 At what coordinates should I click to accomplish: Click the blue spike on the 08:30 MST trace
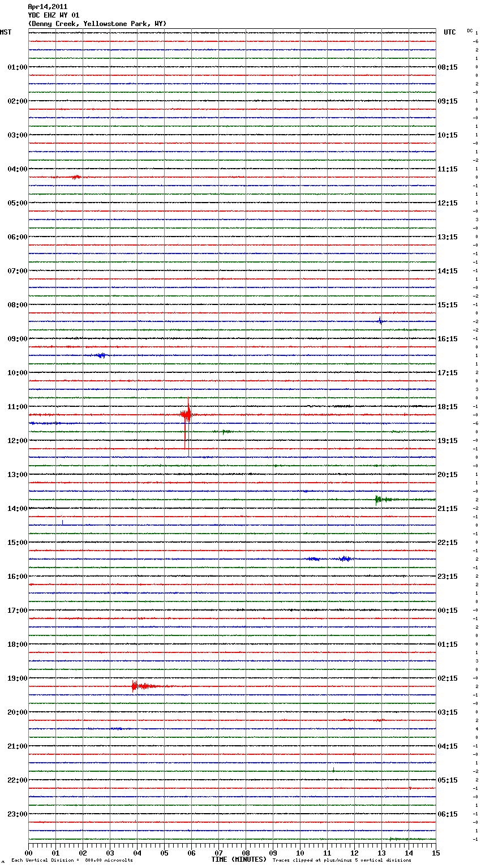pos(380,321)
